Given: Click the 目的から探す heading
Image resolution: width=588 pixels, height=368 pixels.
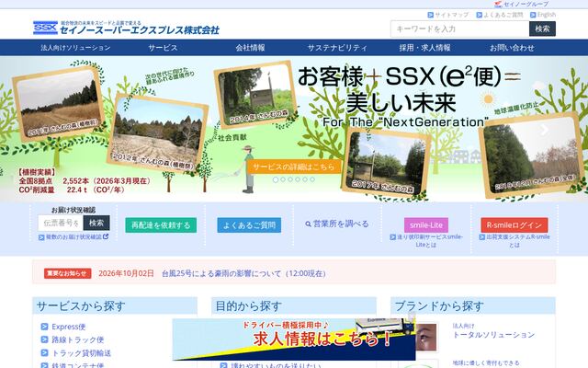Looking at the screenshot, I should coord(248,306).
